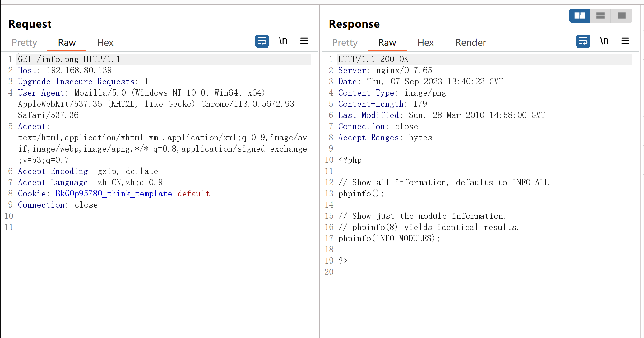Image resolution: width=644 pixels, height=338 pixels.
Task: Select the side-by-side layout icon
Action: tap(580, 16)
